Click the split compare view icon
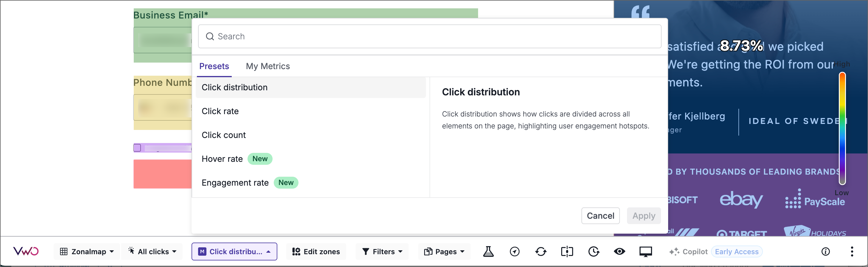The width and height of the screenshot is (868, 267). tap(567, 252)
